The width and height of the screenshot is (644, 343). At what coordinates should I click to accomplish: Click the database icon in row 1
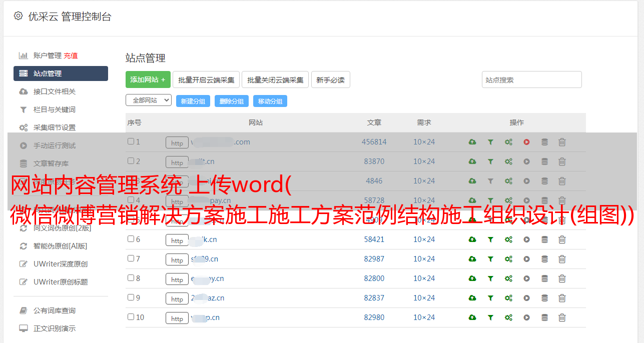coord(544,142)
